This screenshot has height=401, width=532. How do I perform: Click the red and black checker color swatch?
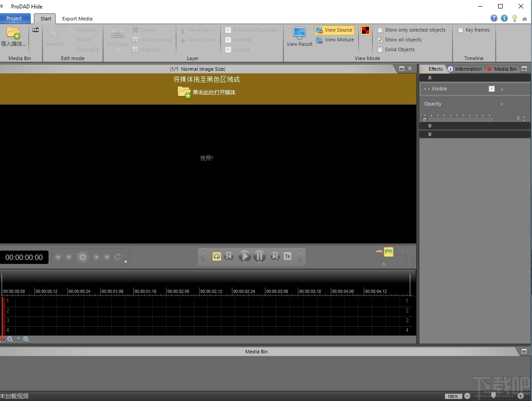pyautogui.click(x=365, y=30)
